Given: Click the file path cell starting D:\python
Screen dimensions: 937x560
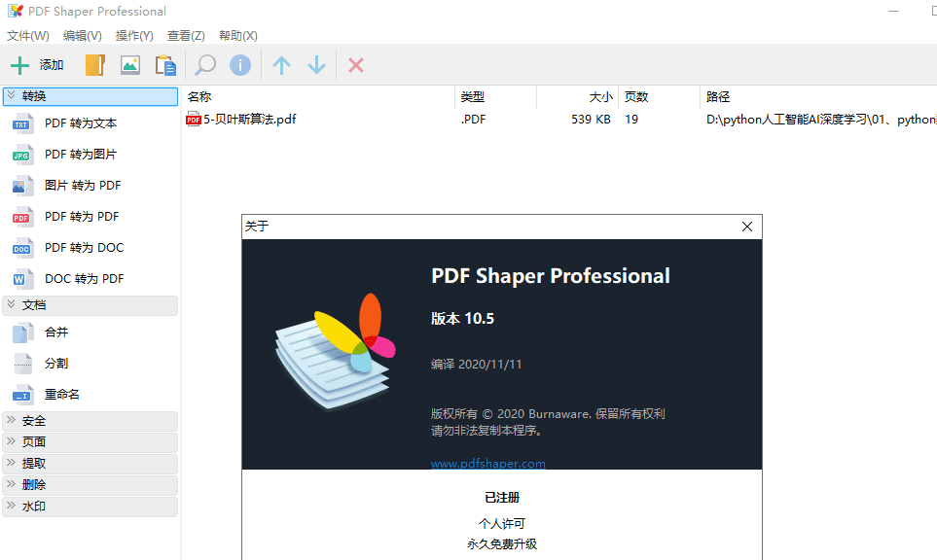Looking at the screenshot, I should pyautogui.click(x=821, y=120).
